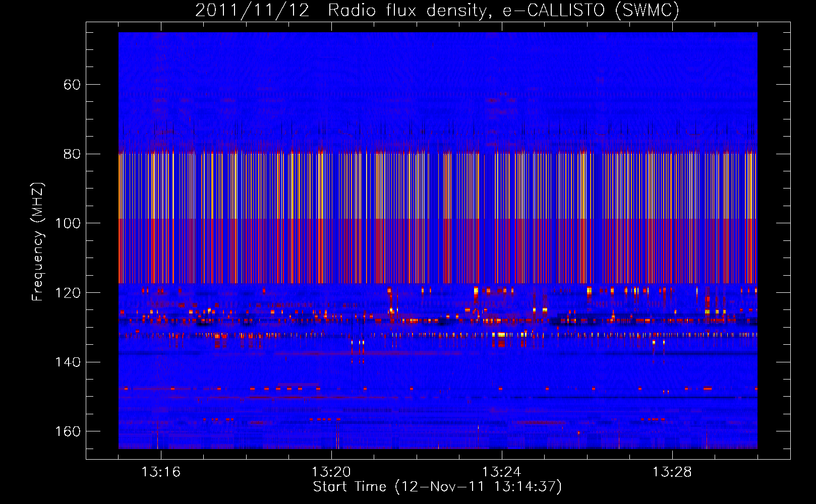The image size is (816, 504).
Task: Click the '80' frequency tick label
Action: pos(72,154)
